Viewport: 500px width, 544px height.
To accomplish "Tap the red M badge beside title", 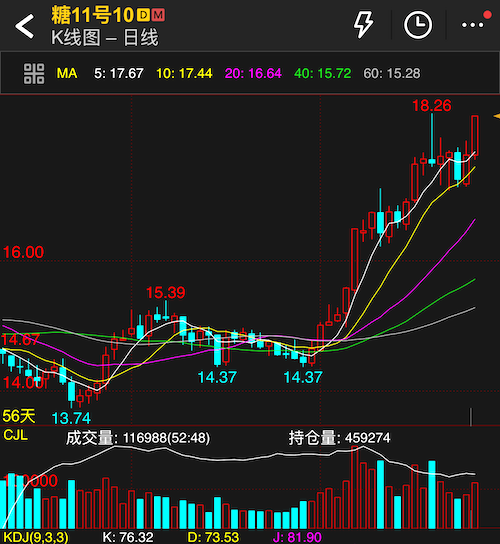I will click(158, 15).
